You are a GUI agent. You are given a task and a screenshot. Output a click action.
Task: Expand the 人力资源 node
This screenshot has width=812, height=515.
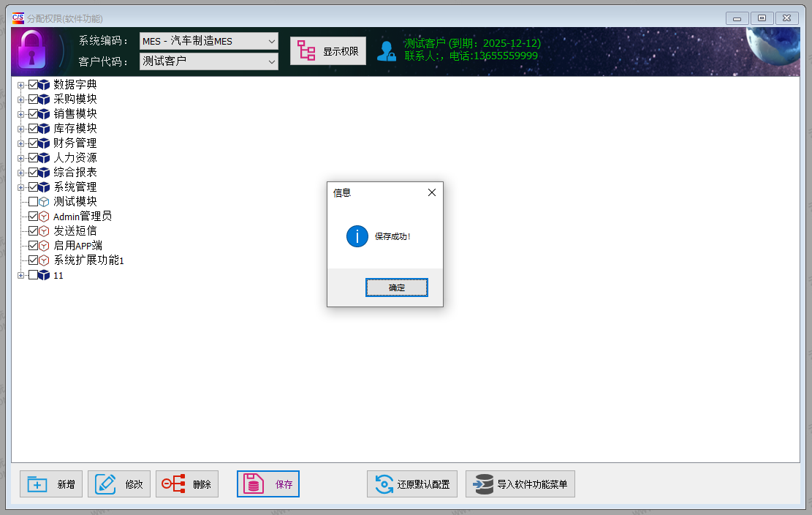pos(20,158)
